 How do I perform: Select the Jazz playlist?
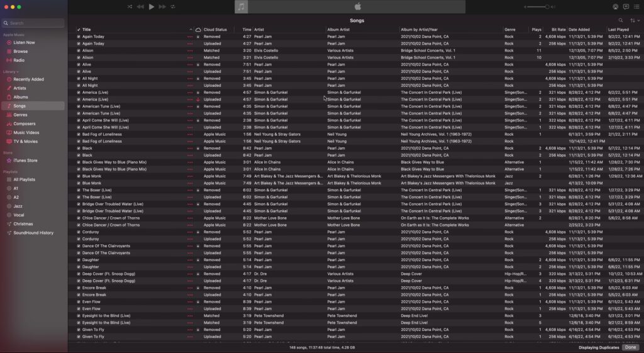click(18, 206)
